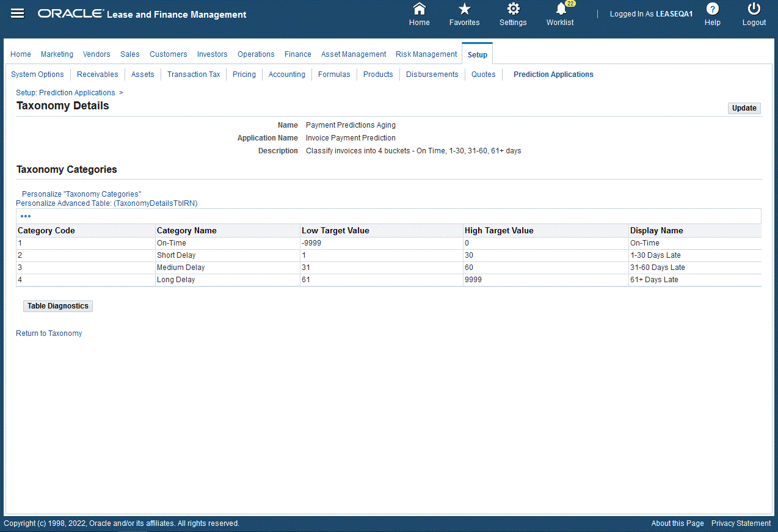Open the Sales tab
Viewport: 778px width, 532px height.
pos(130,54)
